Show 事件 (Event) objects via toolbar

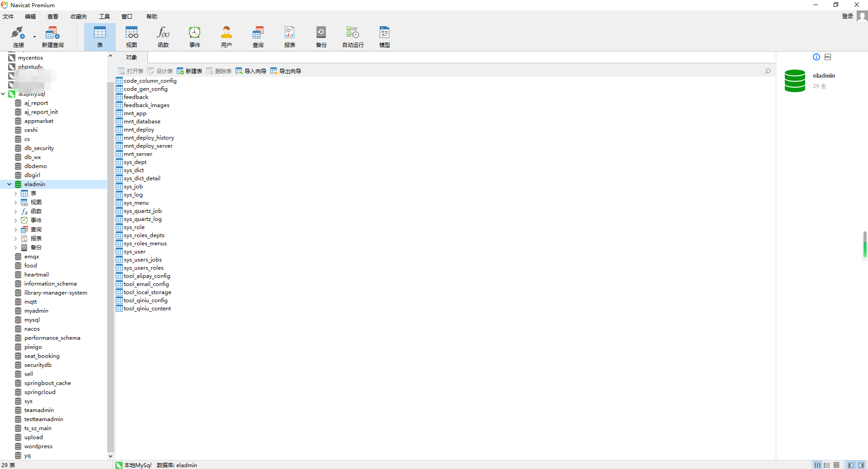point(195,37)
